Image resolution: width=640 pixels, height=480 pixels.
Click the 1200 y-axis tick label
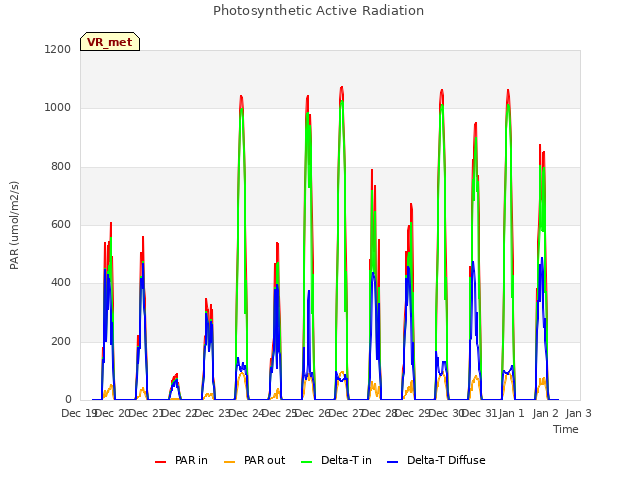(x=58, y=49)
